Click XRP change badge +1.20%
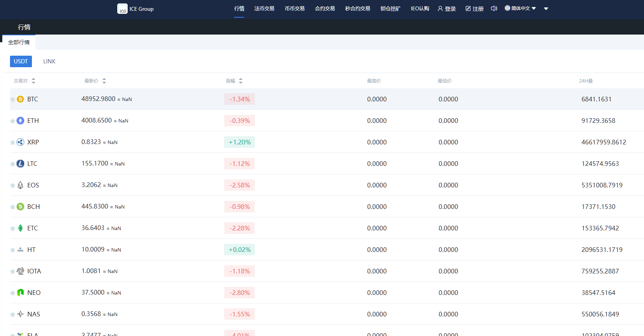This screenshot has width=644, height=336. 240,142
